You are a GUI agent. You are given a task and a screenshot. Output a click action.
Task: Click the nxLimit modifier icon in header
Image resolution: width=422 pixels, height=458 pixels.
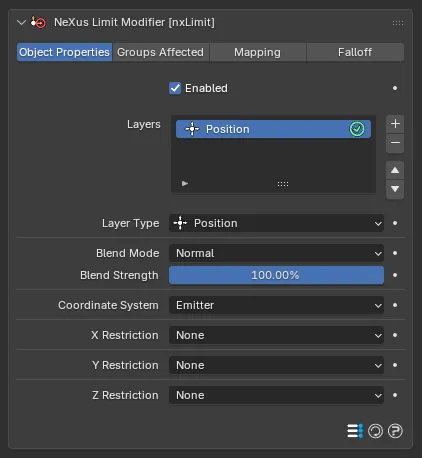38,23
